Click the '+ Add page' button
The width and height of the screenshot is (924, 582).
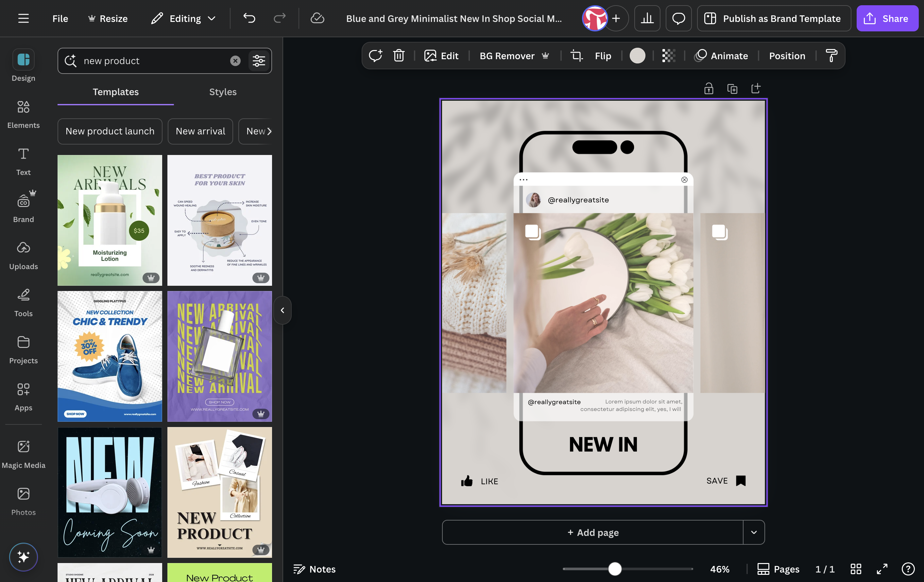[x=592, y=532]
